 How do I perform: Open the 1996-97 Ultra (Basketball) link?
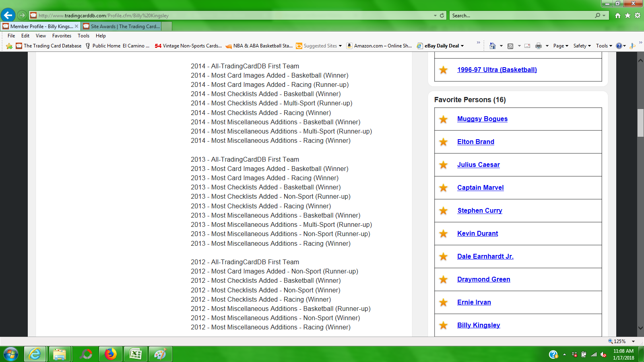[x=497, y=70]
